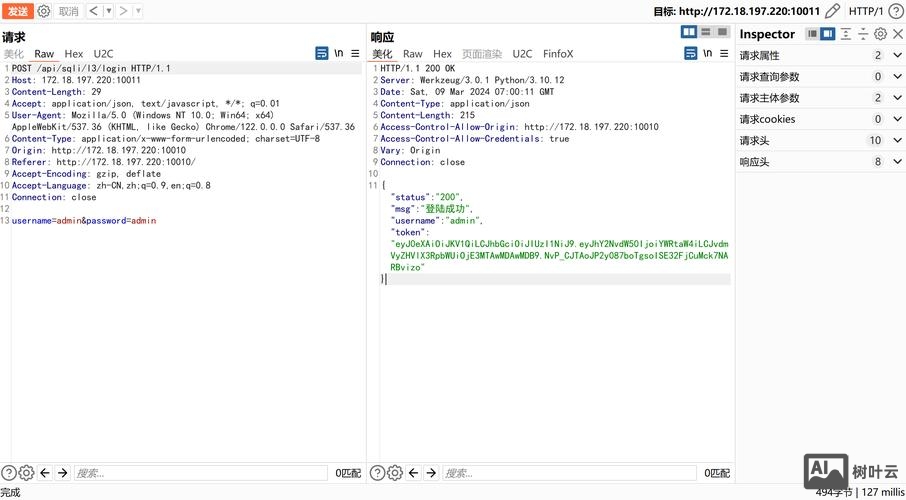
Task: Click the response search input field
Action: 570,473
